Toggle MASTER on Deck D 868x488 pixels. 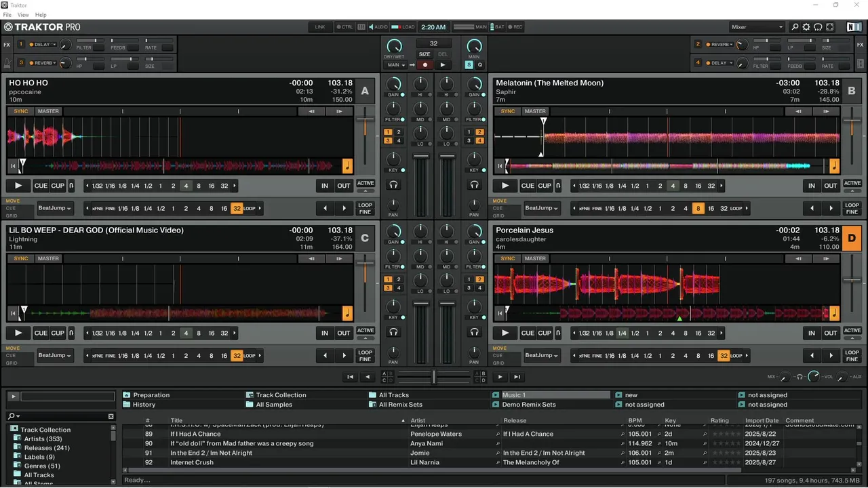pos(535,258)
